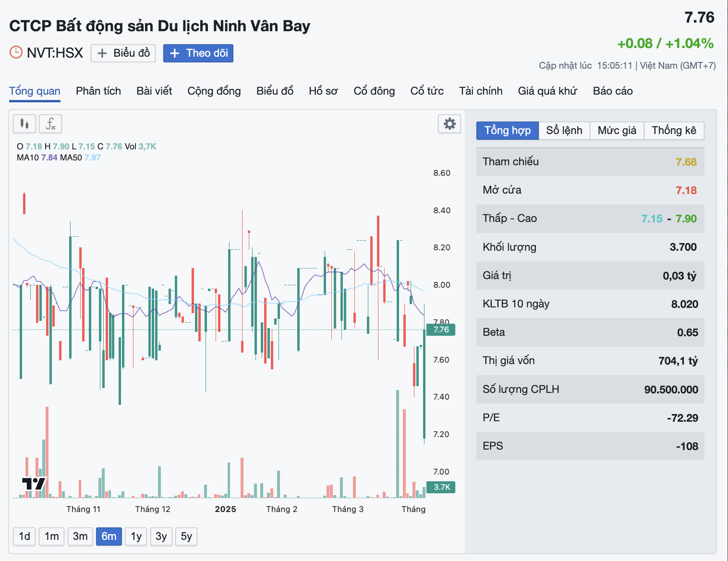This screenshot has width=728, height=561.
Task: Click the Thấp value 7.15
Action: pyautogui.click(x=652, y=219)
